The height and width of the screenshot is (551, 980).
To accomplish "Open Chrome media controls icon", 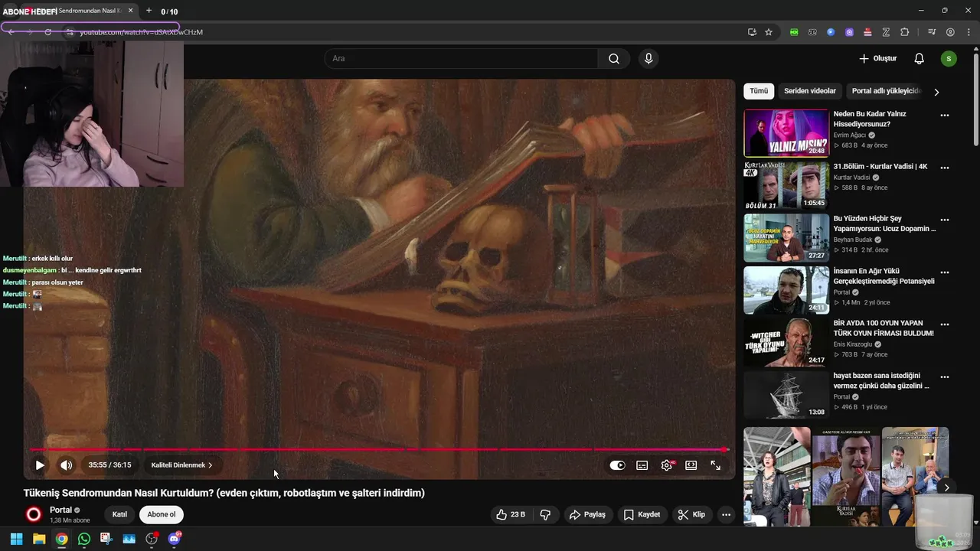I will (932, 32).
